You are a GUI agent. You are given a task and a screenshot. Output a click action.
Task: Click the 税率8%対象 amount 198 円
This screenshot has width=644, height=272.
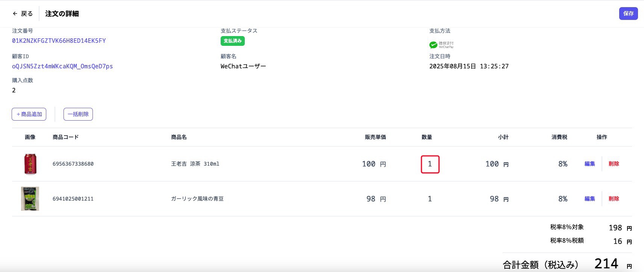(620, 228)
